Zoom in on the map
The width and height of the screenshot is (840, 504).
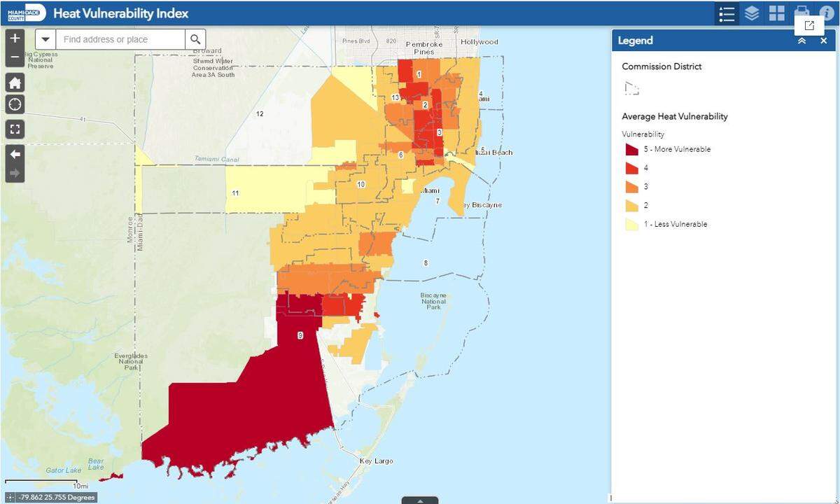coord(15,38)
